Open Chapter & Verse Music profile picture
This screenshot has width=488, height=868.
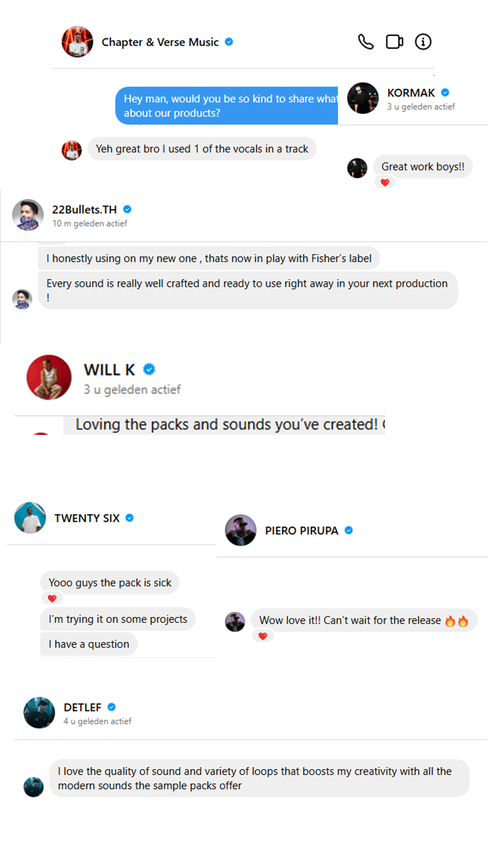(x=77, y=42)
